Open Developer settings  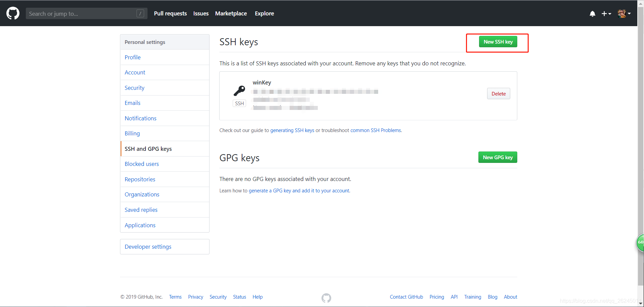165,247
